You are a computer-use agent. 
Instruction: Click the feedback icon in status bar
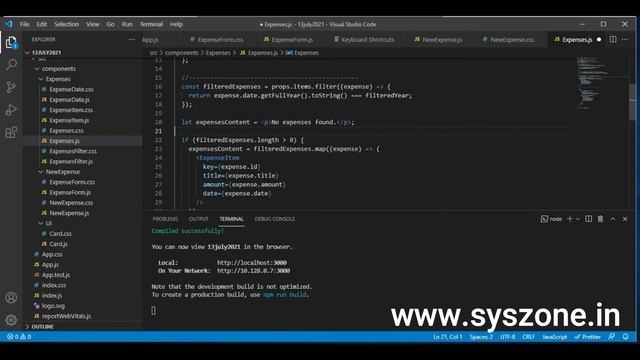611,337
